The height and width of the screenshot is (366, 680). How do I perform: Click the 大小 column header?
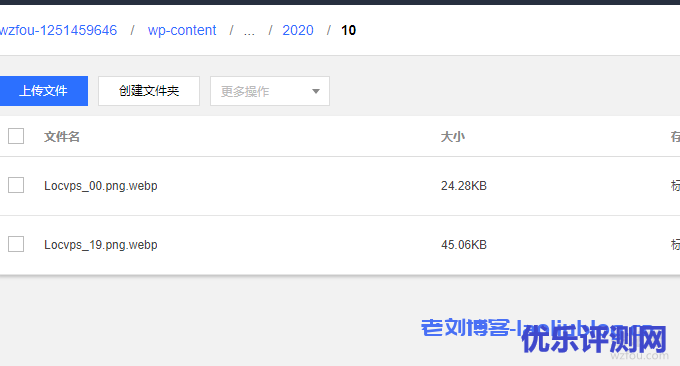coord(453,137)
